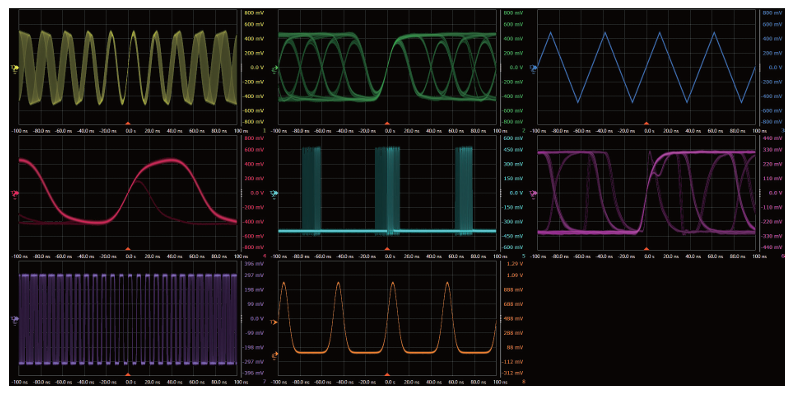
Task: Select the purple channel 7 ground marker
Action: pyautogui.click(x=15, y=319)
